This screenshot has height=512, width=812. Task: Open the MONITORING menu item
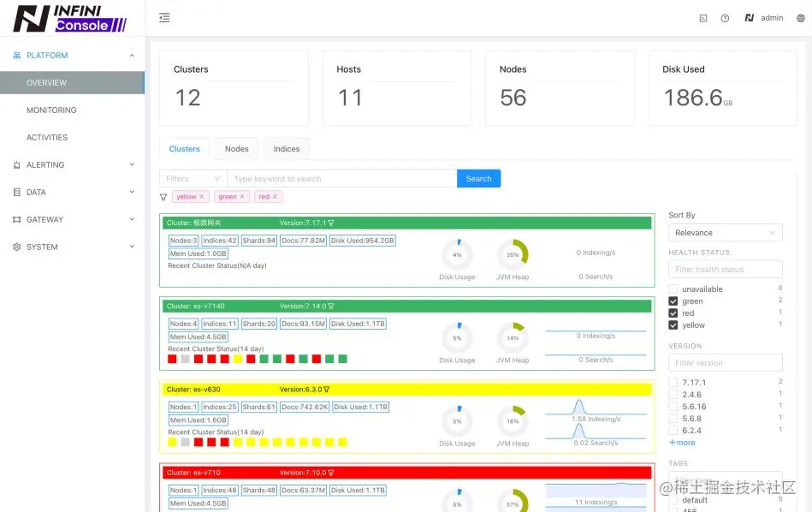click(x=72, y=110)
